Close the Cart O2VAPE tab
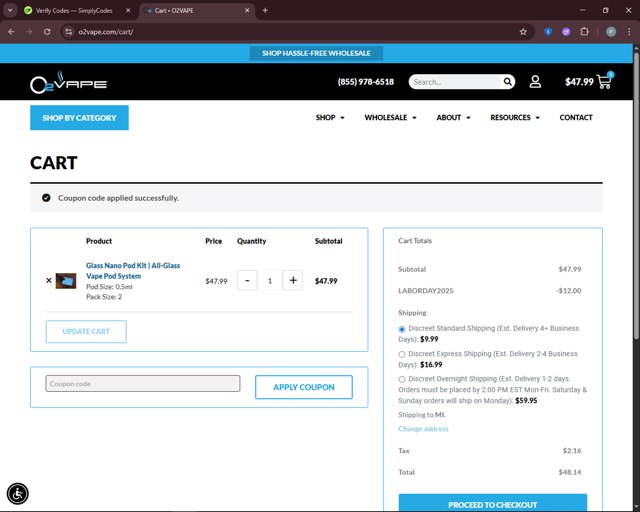 (x=247, y=11)
